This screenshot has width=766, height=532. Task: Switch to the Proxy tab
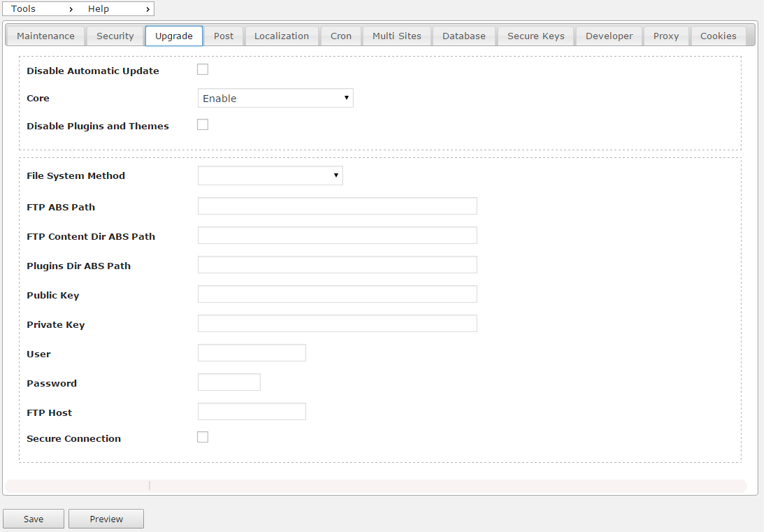tap(666, 36)
